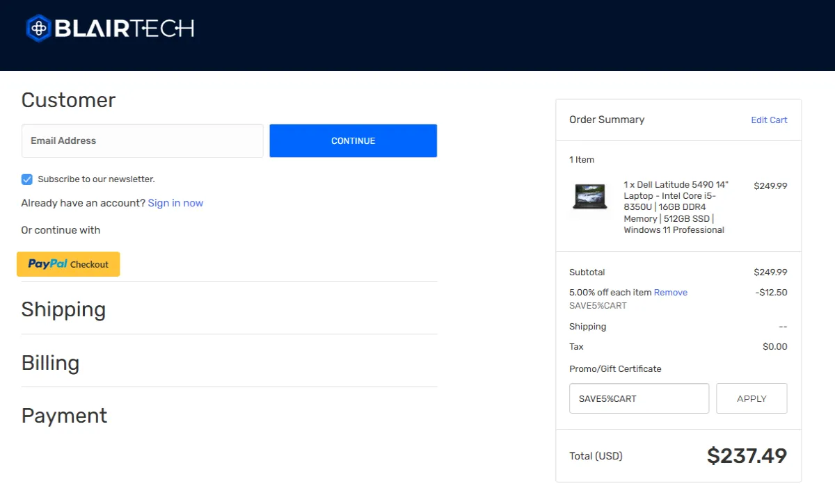Expand the Shipping section heading
This screenshot has height=504, width=835.
pos(63,309)
